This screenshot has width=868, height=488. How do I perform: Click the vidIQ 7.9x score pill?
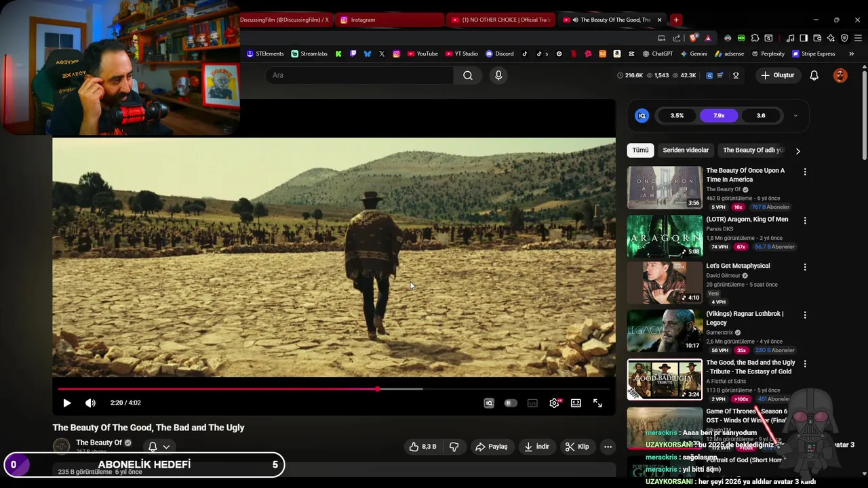coord(719,116)
